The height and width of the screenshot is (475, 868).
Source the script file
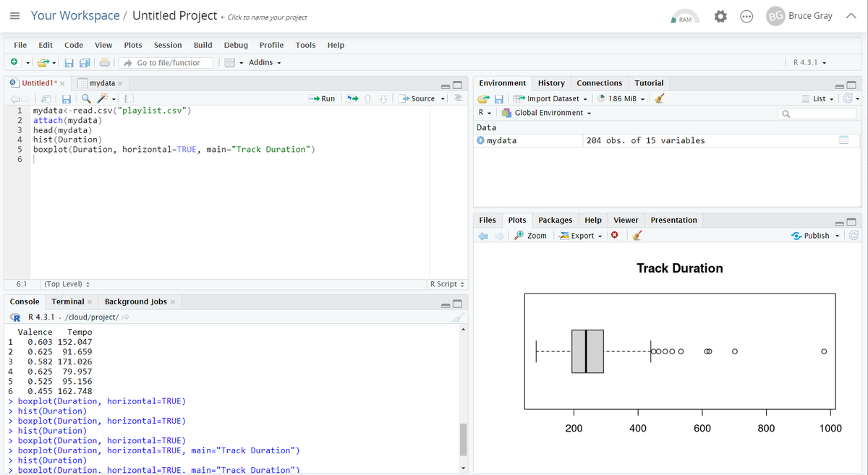417,98
